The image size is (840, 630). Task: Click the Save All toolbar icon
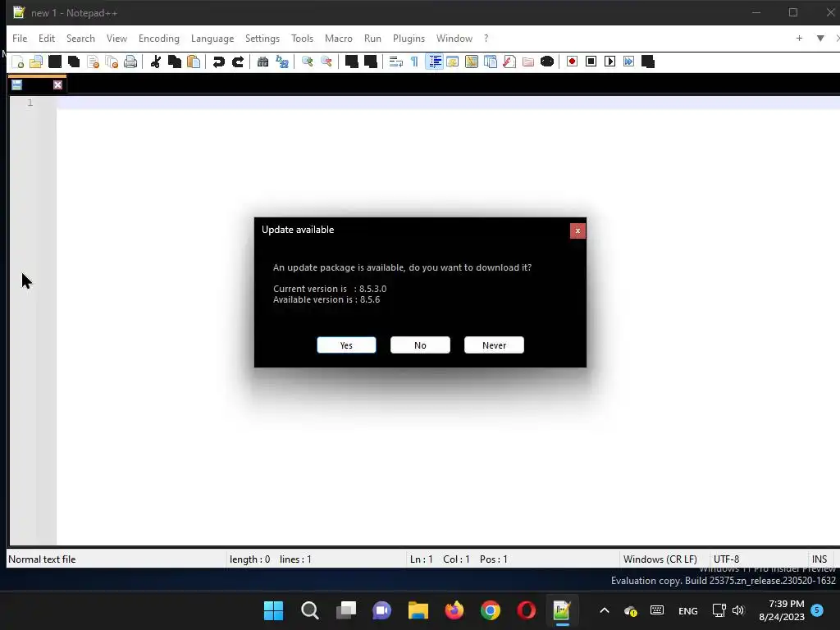[x=74, y=62]
